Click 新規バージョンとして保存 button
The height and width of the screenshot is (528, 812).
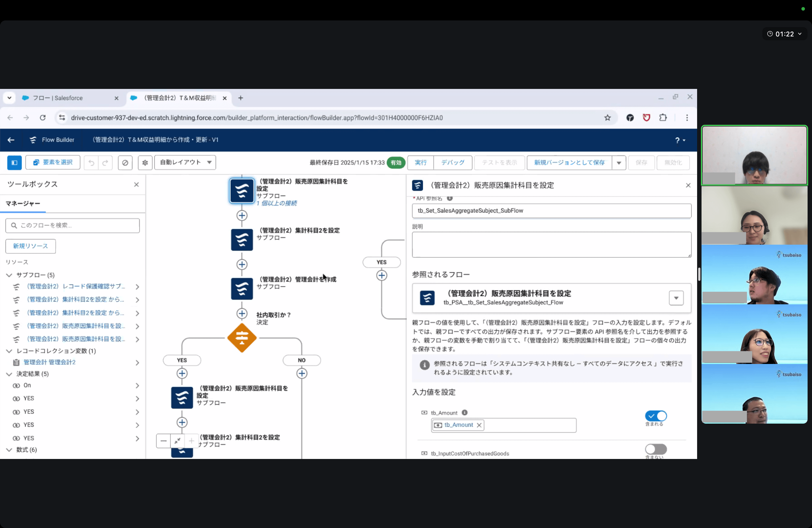click(569, 163)
